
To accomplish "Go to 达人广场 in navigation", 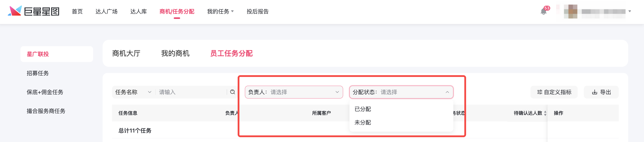I will pyautogui.click(x=106, y=11).
